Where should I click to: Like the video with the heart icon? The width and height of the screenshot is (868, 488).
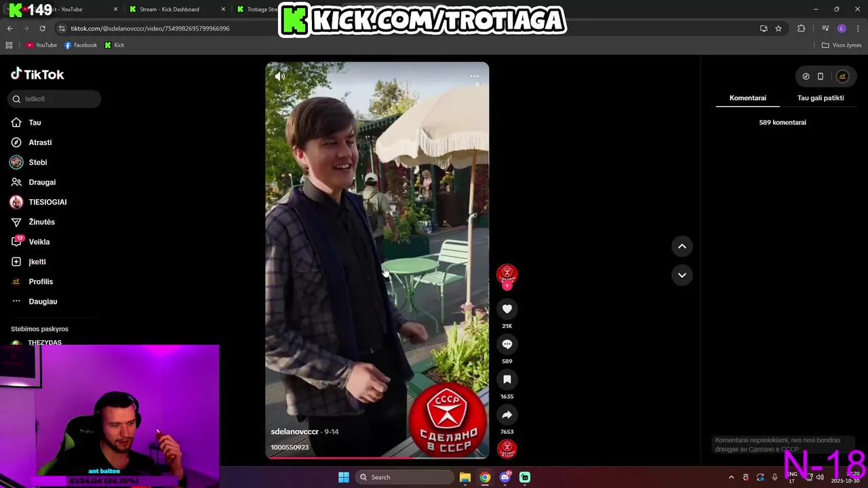(x=507, y=309)
